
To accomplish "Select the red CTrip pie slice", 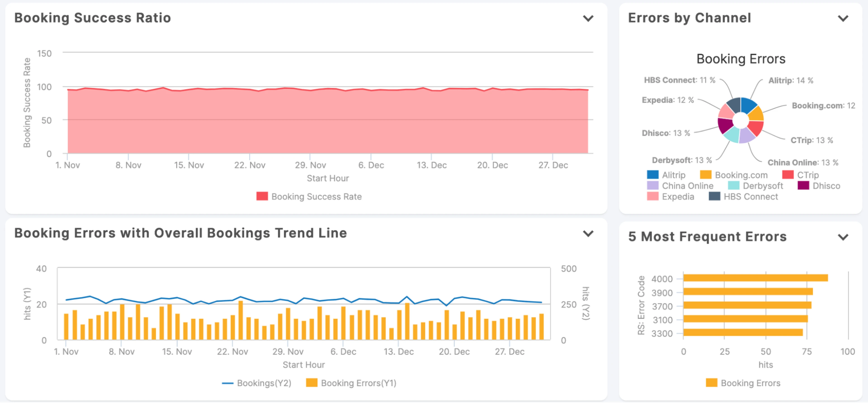I will [x=756, y=128].
